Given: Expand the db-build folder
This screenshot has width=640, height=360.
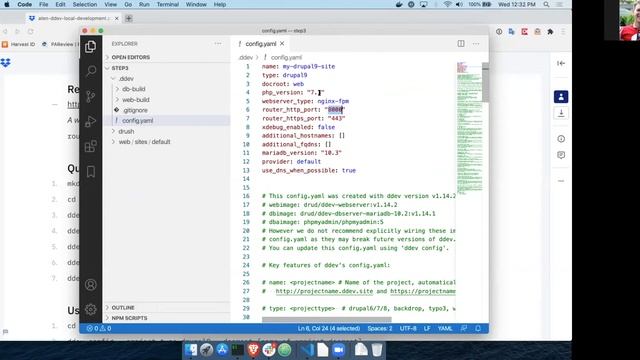Looking at the screenshot, I should [168, 89].
